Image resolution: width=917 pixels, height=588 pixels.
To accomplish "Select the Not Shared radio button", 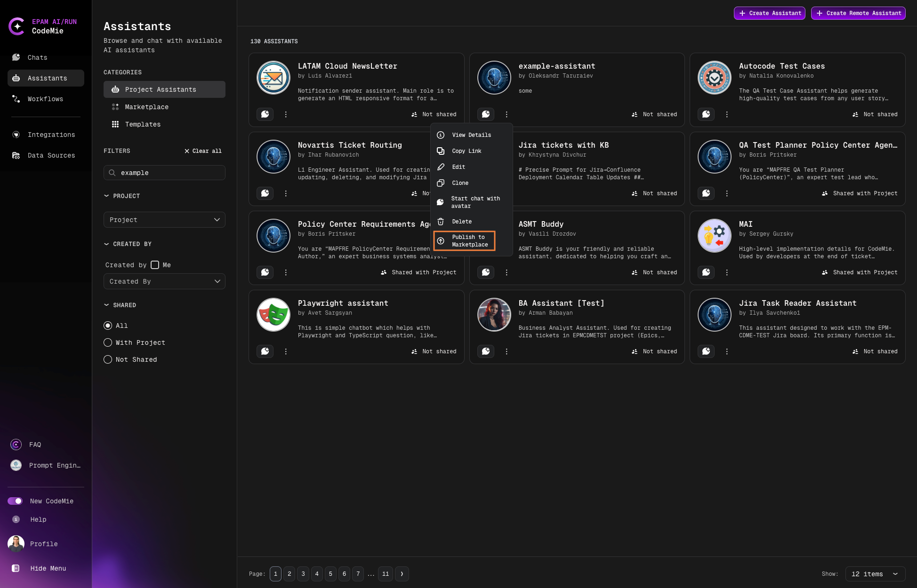I will 108,359.
